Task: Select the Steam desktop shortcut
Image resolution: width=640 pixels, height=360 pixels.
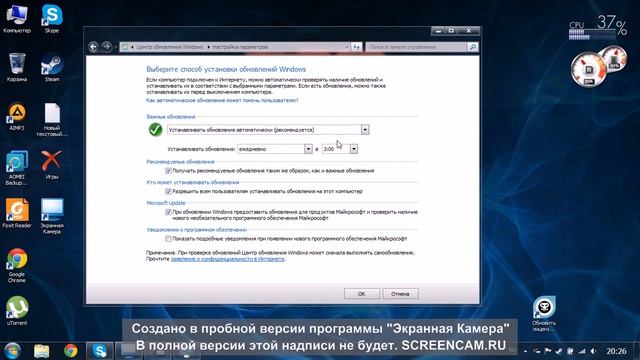Action: 52,67
